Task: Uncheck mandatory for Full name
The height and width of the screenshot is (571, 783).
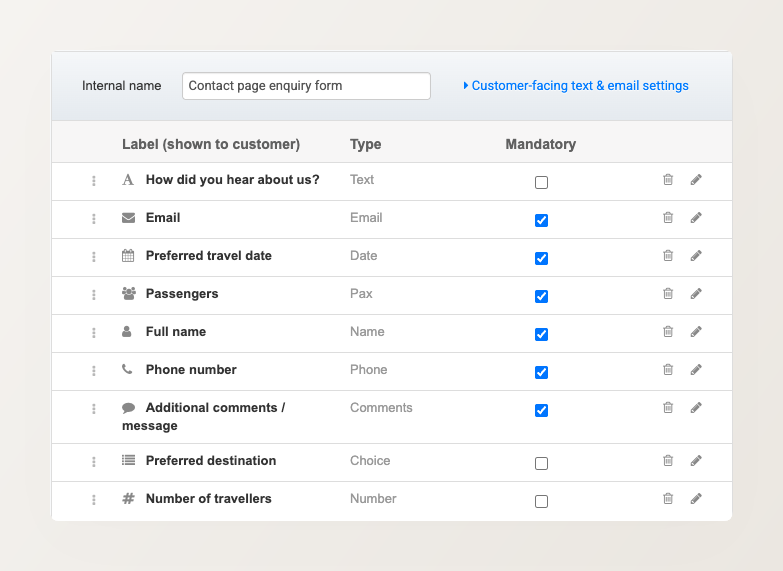Action: coord(541,334)
